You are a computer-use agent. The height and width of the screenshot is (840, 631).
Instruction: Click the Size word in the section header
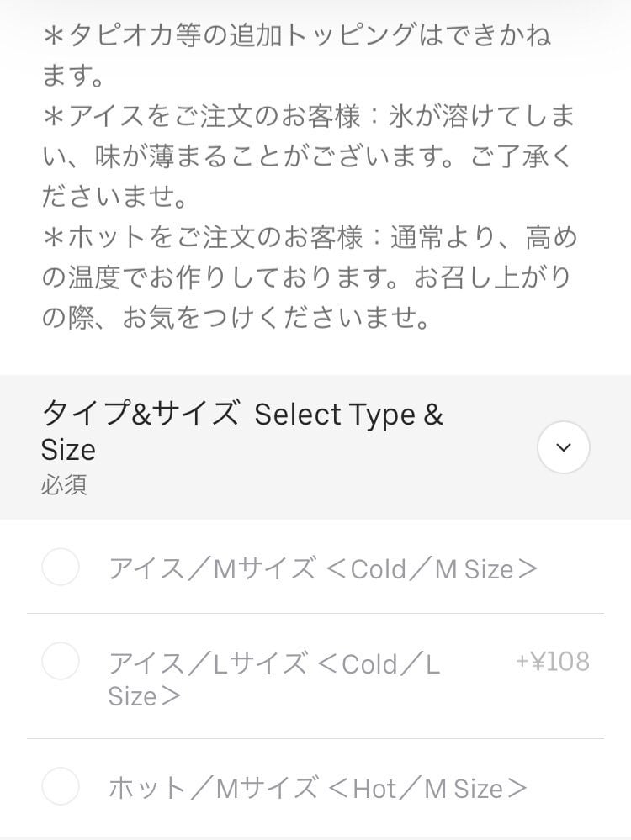point(68,450)
